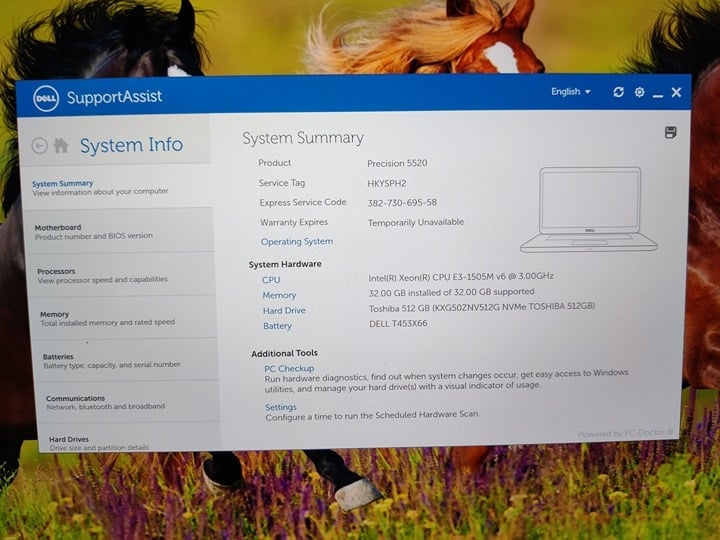720x540 pixels.
Task: Open the Motherboard section
Action: coord(119,231)
